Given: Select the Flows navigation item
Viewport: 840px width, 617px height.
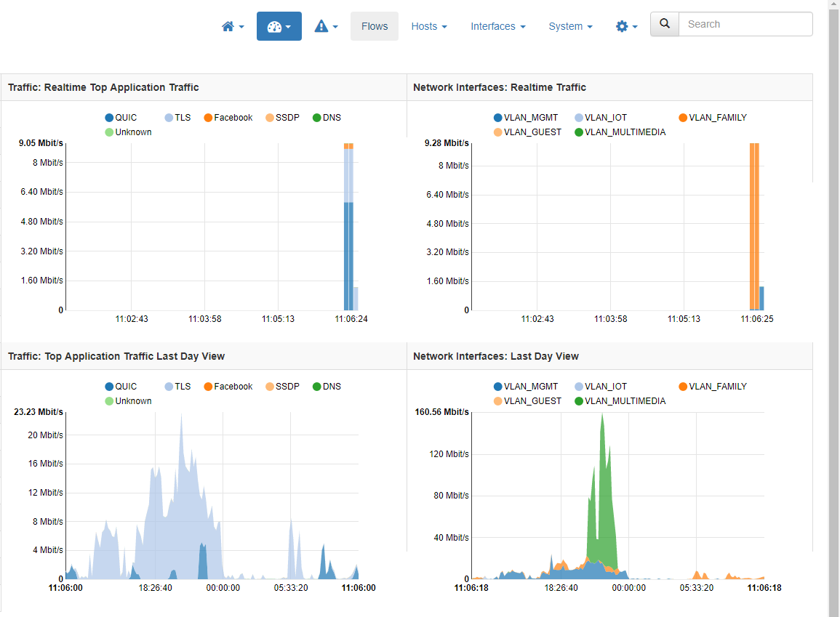Looking at the screenshot, I should click(374, 25).
